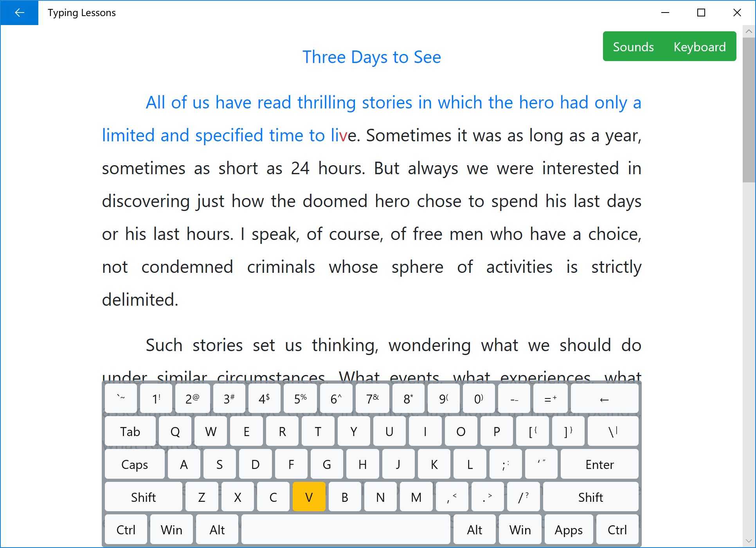
Task: Click the backslash pipe key
Action: pos(612,431)
